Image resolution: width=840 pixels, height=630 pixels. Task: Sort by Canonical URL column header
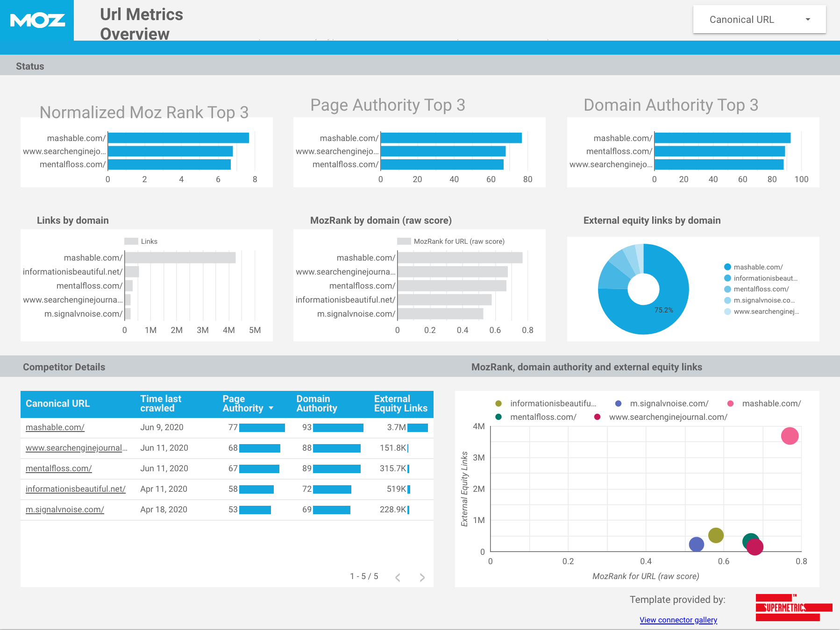(57, 403)
